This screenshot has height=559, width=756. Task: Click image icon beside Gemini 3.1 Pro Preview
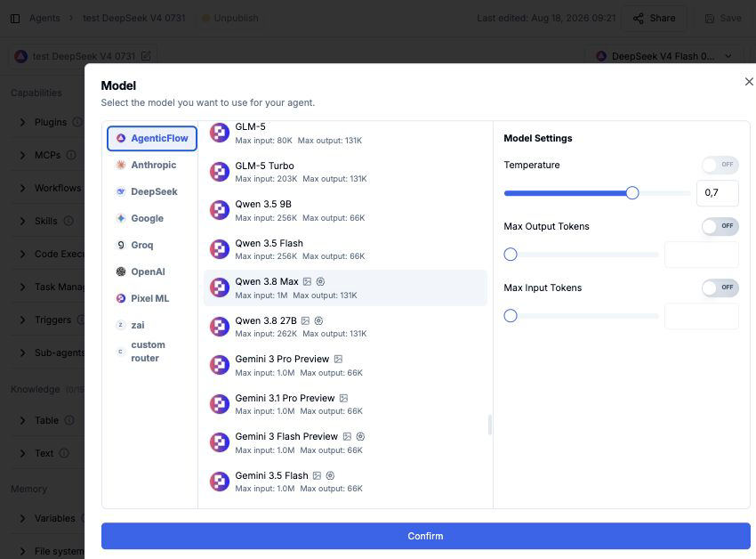coord(344,398)
